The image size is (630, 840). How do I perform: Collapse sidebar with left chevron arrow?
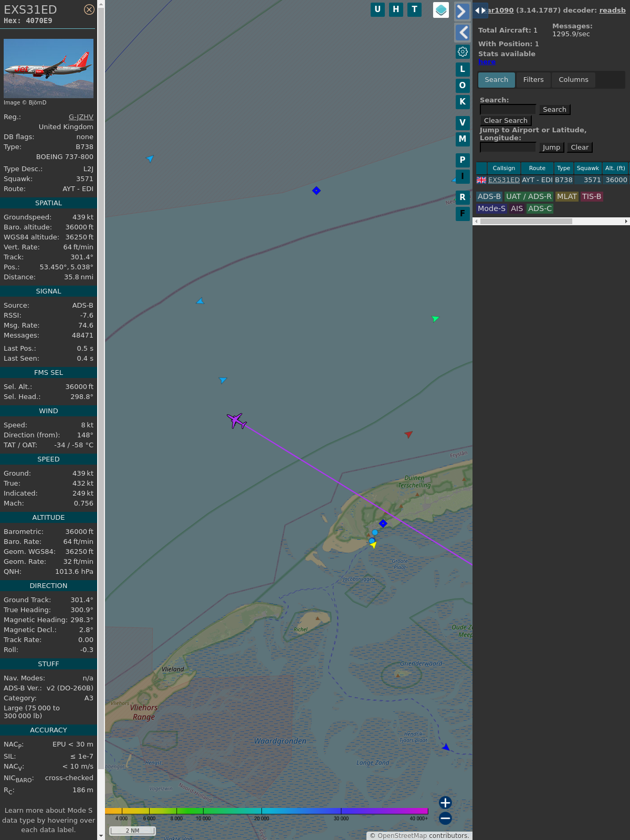click(462, 33)
